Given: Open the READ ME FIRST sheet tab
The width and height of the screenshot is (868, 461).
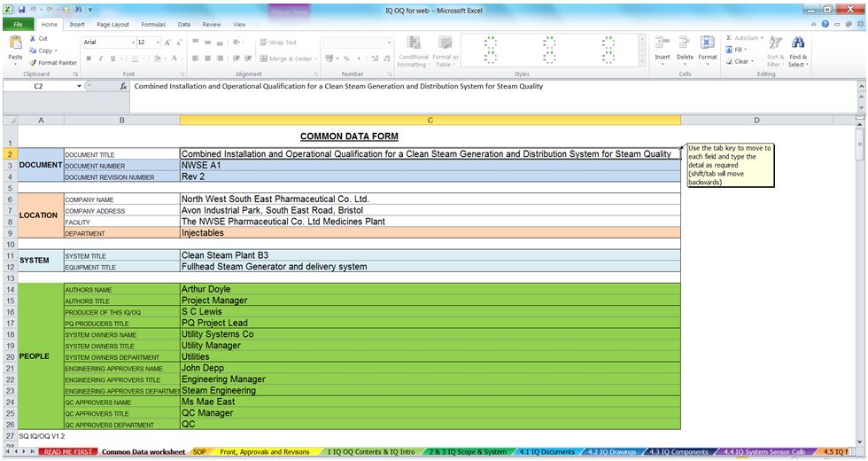Looking at the screenshot, I should tap(68, 452).
